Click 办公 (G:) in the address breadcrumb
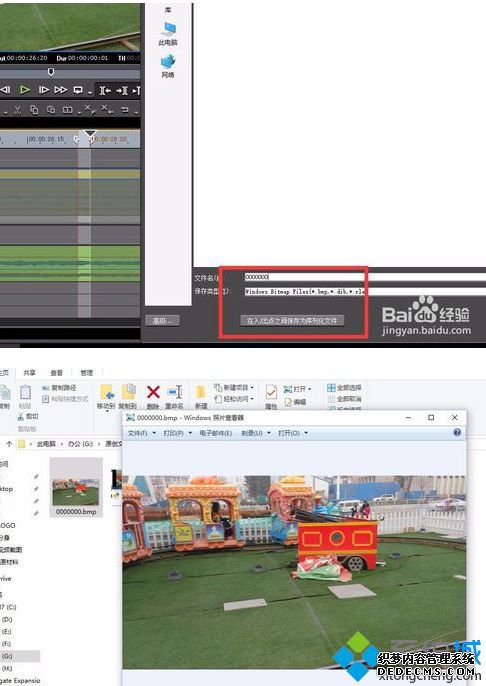The width and height of the screenshot is (486, 686). (x=80, y=444)
